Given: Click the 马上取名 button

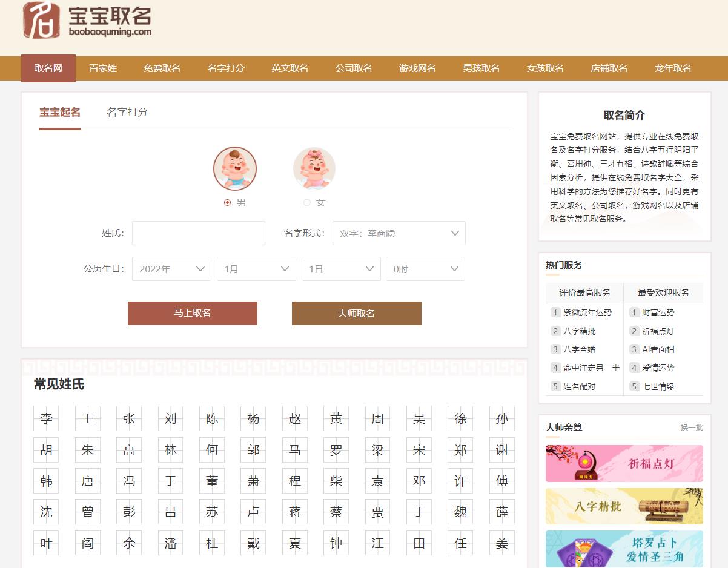Looking at the screenshot, I should point(192,313).
